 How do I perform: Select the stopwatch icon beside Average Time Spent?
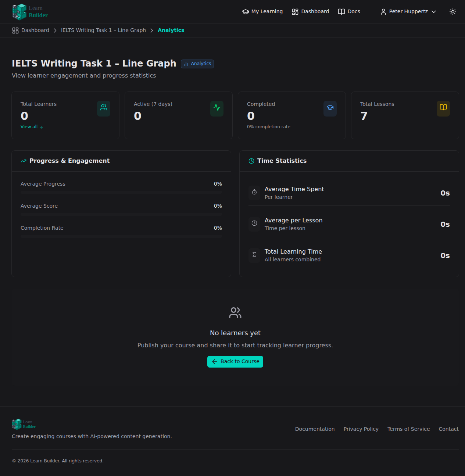pyautogui.click(x=254, y=193)
